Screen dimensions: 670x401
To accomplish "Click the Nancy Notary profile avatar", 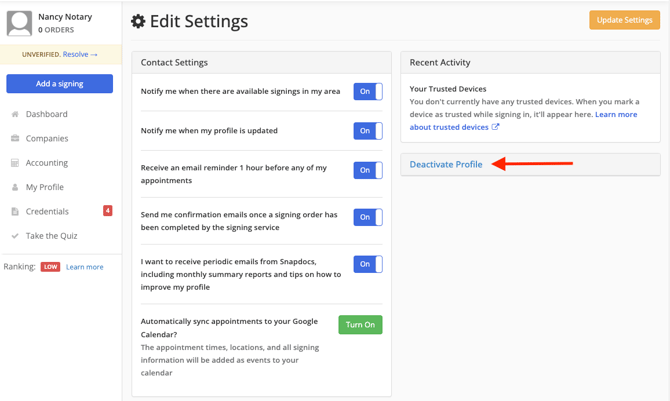I will tap(19, 24).
